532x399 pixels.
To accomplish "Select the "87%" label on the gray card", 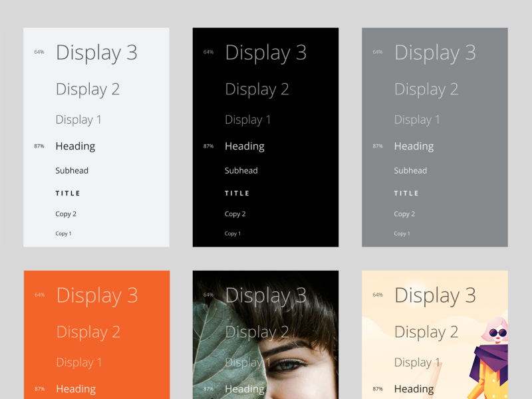I will click(x=378, y=146).
